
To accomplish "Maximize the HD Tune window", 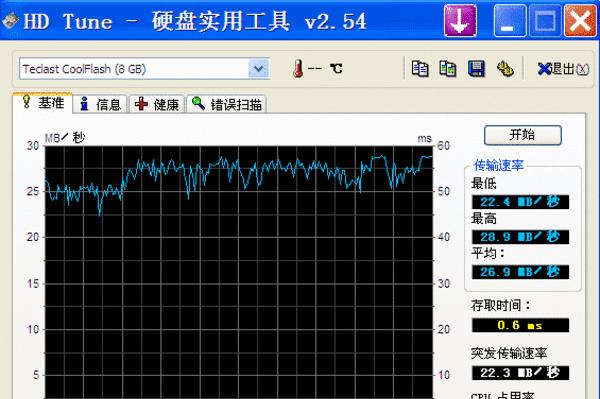I will [545, 21].
